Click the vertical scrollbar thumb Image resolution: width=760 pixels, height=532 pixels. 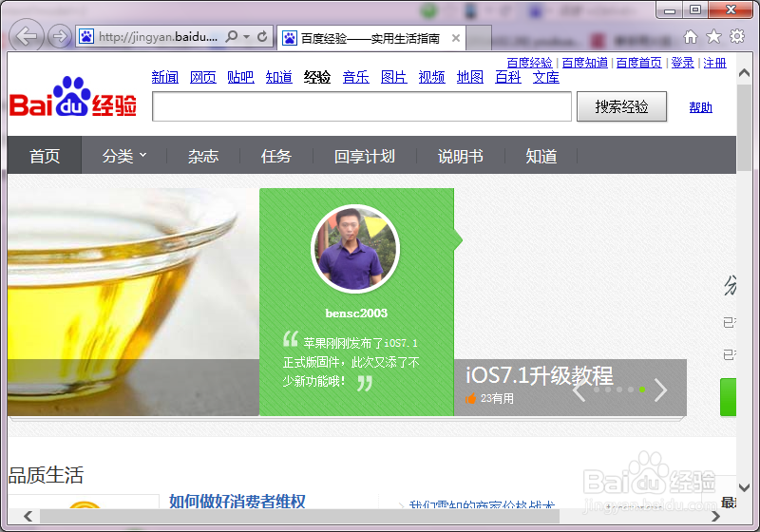point(744,128)
